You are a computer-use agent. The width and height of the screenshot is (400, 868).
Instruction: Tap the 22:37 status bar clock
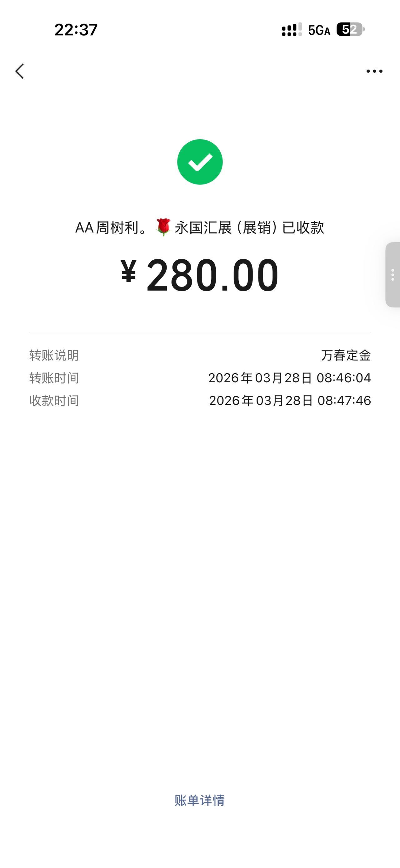(76, 30)
